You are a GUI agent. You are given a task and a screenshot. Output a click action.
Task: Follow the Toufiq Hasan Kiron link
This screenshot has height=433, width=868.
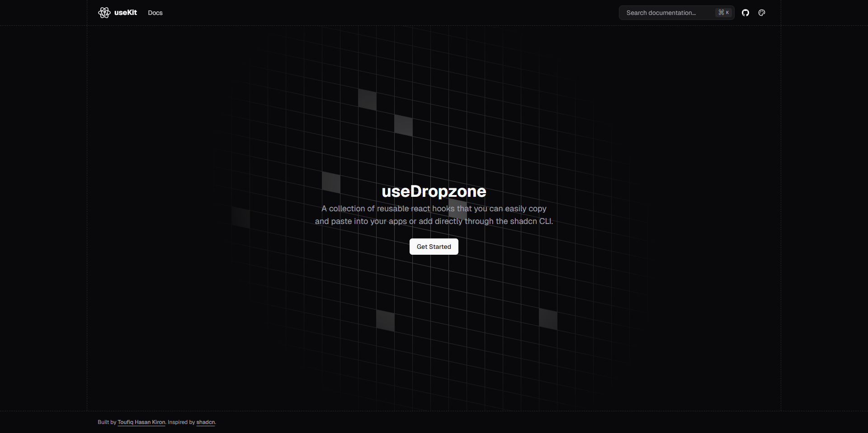[x=141, y=422]
